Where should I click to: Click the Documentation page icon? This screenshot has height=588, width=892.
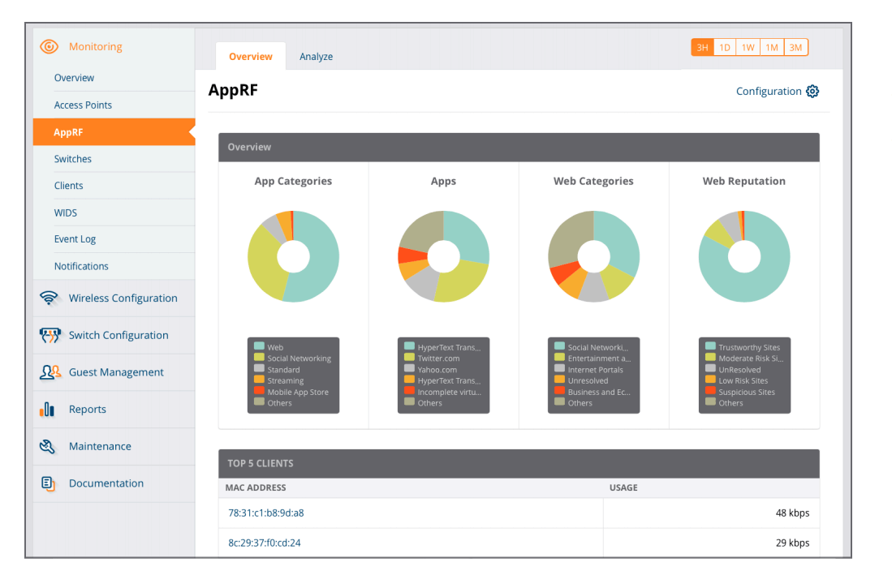pyautogui.click(x=48, y=483)
